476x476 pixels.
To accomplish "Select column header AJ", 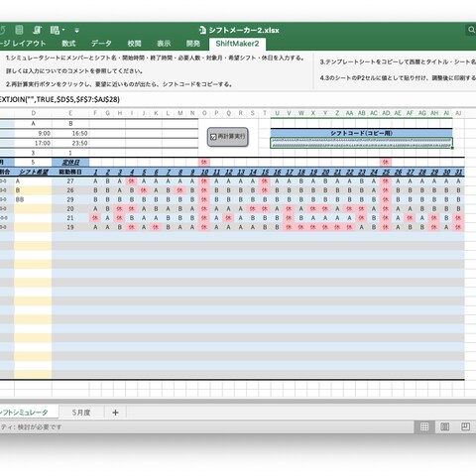I will tap(458, 113).
